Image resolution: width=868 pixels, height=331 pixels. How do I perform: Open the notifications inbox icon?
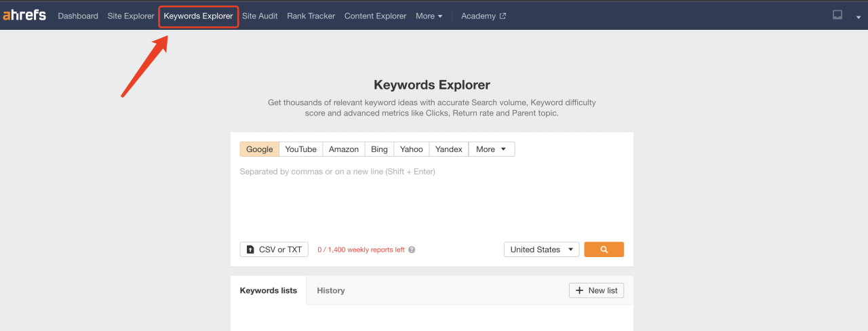(x=837, y=15)
